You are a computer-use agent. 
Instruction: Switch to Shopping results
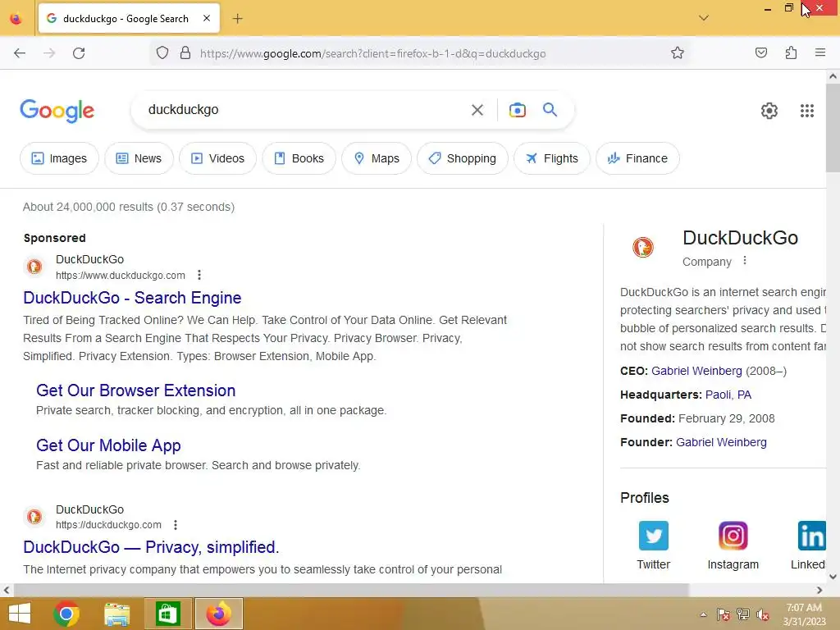click(x=463, y=158)
